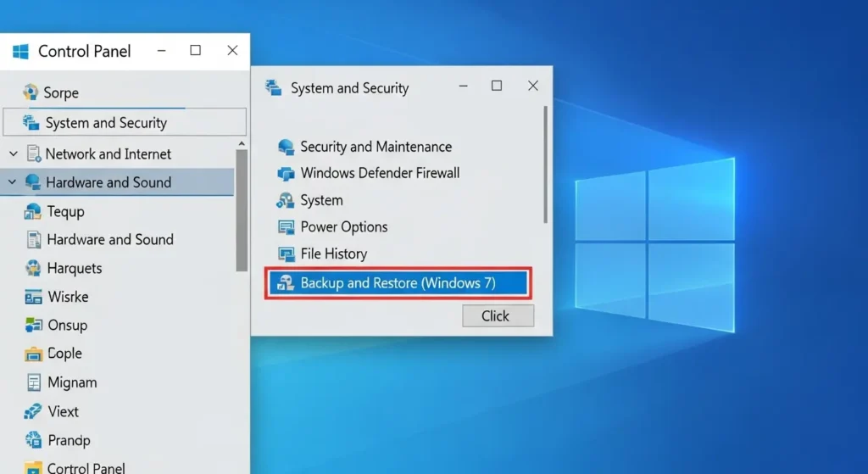
Task: Click the Onsup icon
Action: 33,325
